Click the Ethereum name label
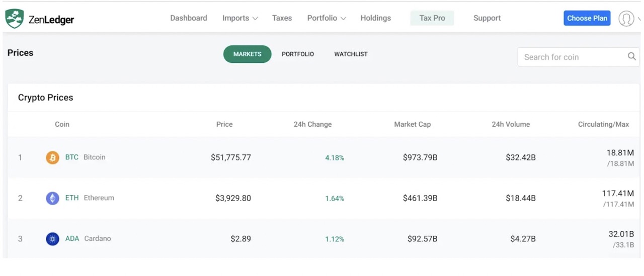The width and height of the screenshot is (644, 276). point(99,198)
